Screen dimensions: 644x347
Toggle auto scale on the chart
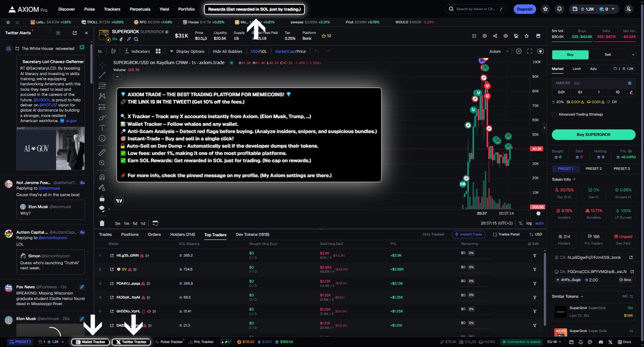(x=539, y=223)
